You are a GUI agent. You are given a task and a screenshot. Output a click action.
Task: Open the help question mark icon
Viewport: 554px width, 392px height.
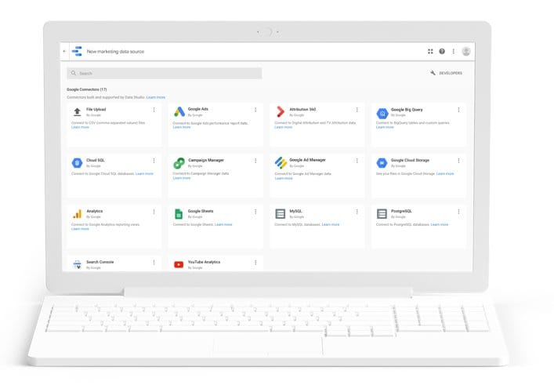pyautogui.click(x=442, y=51)
